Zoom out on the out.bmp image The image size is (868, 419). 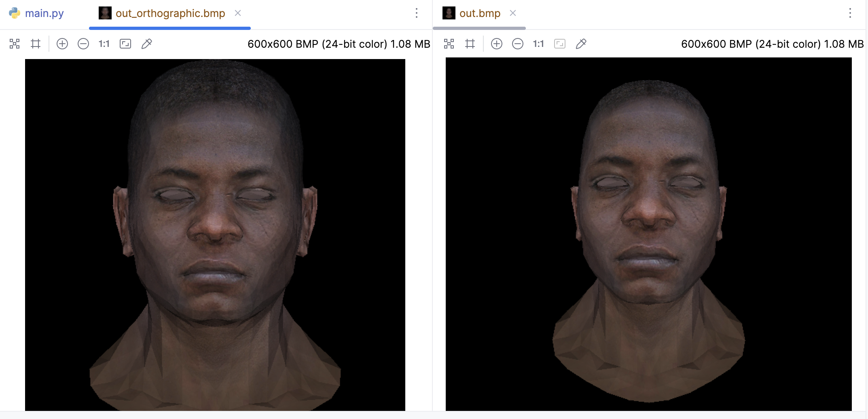pos(518,44)
